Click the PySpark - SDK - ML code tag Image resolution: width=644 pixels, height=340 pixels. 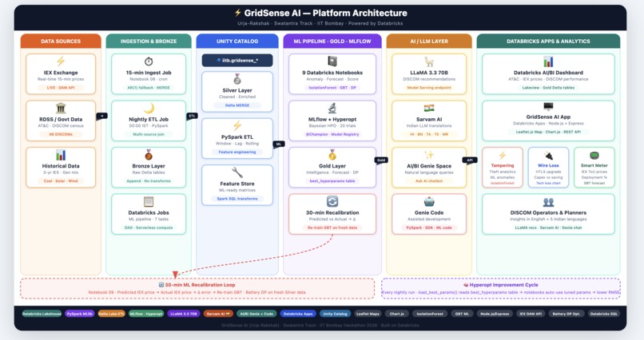[429, 228]
